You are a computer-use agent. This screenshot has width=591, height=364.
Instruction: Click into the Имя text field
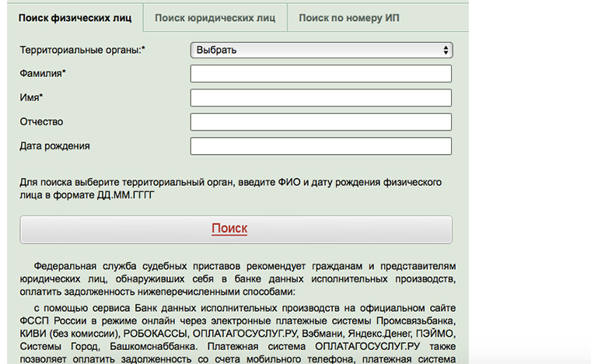pos(320,98)
